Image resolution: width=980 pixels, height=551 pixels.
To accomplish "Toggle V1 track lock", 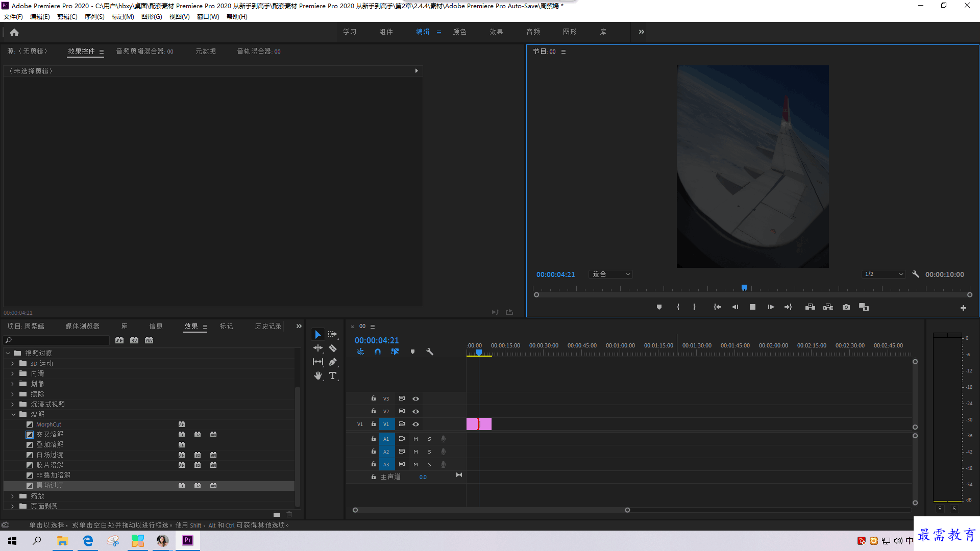I will click(374, 424).
